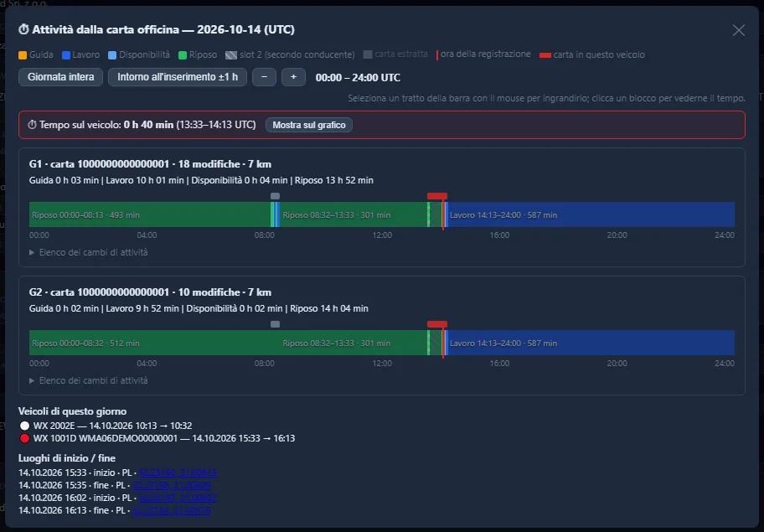Close the workshop card activity dialog
764x532 pixels.
coord(738,30)
